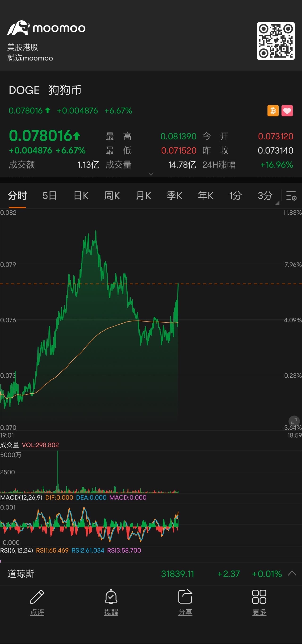Open the chart settings icon

tap(291, 196)
